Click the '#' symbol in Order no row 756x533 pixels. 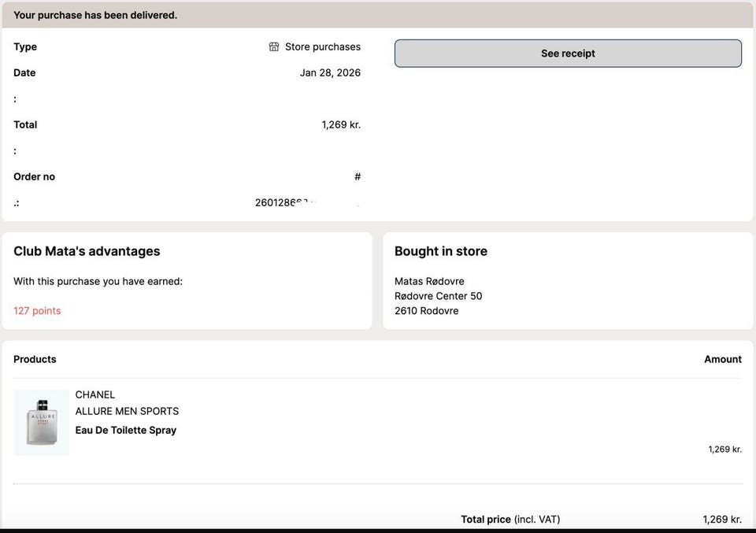(x=358, y=177)
